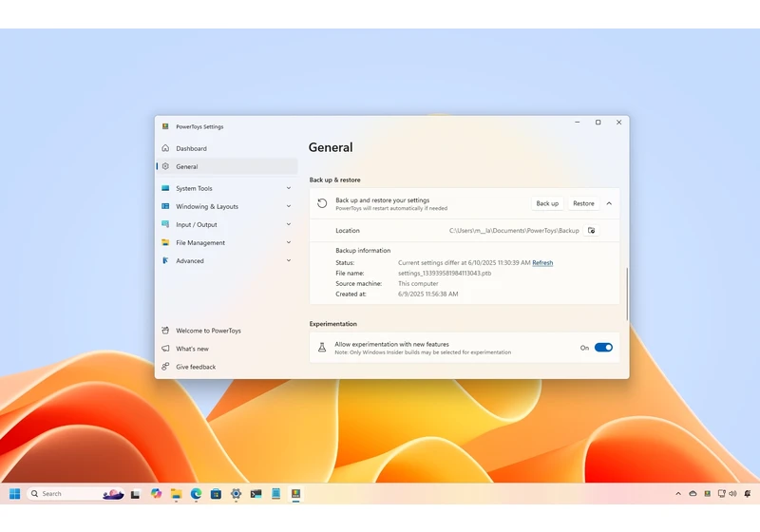Click the Give feedback icon
Image resolution: width=760 pixels, height=532 pixels.
click(165, 367)
